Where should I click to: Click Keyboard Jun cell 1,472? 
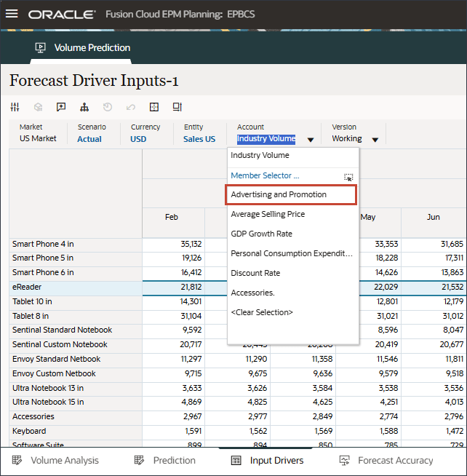coord(434,431)
